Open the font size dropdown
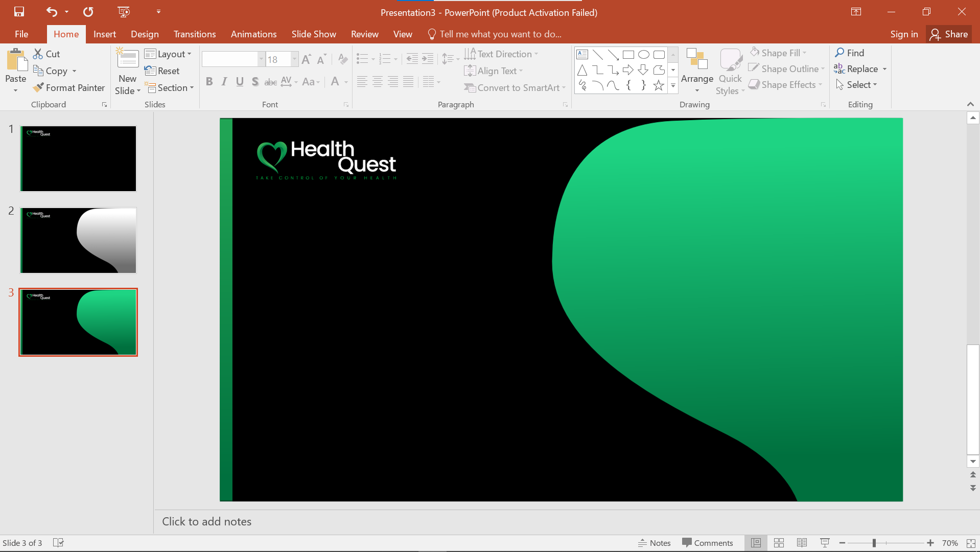 point(294,59)
